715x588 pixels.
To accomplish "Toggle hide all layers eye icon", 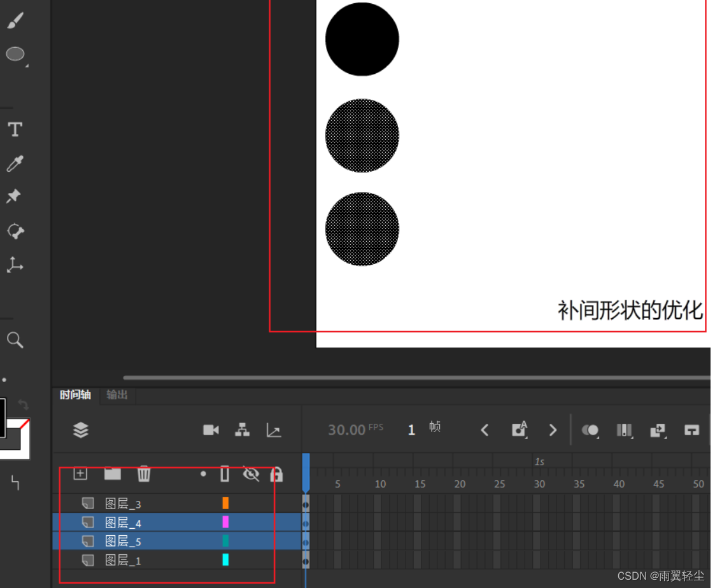I will click(x=251, y=474).
